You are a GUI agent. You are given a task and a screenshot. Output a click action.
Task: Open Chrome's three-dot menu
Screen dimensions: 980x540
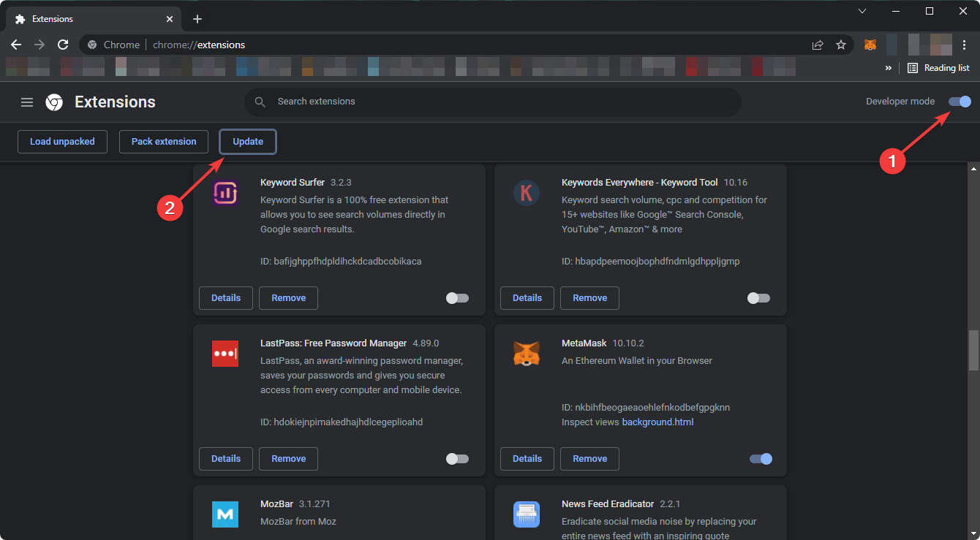pos(965,45)
